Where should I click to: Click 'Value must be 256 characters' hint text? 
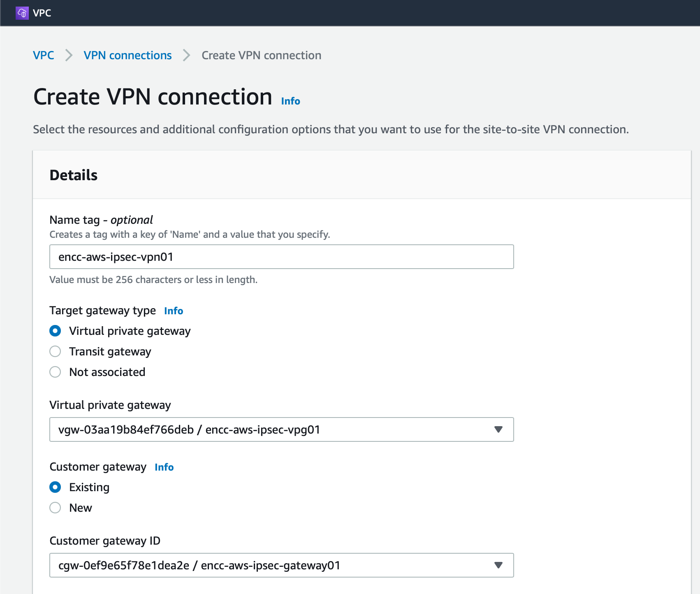point(153,280)
